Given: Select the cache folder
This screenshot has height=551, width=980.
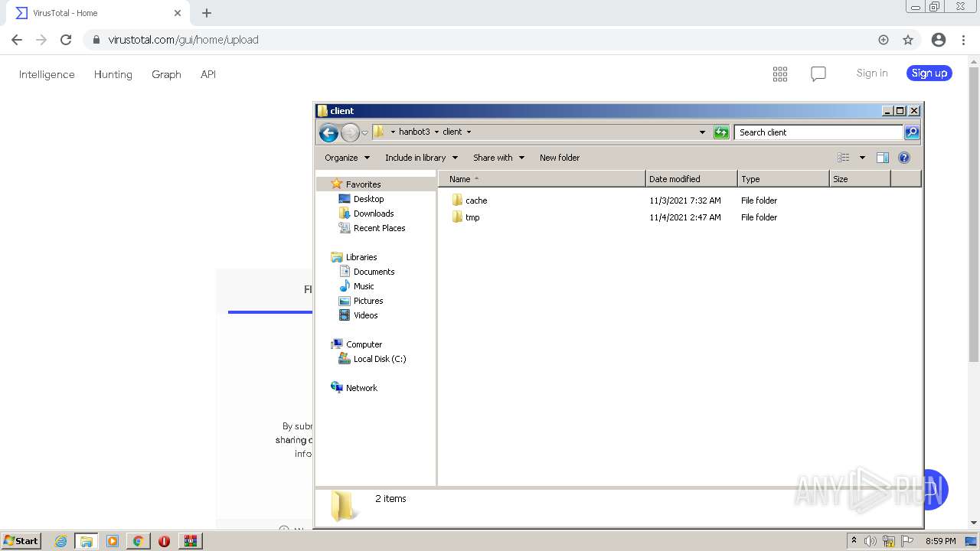Looking at the screenshot, I should click(x=469, y=201).
